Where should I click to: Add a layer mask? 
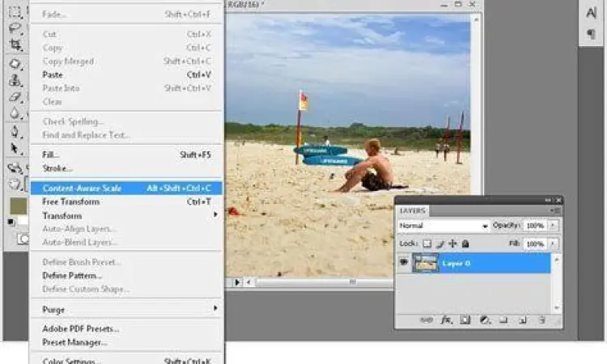pyautogui.click(x=465, y=320)
